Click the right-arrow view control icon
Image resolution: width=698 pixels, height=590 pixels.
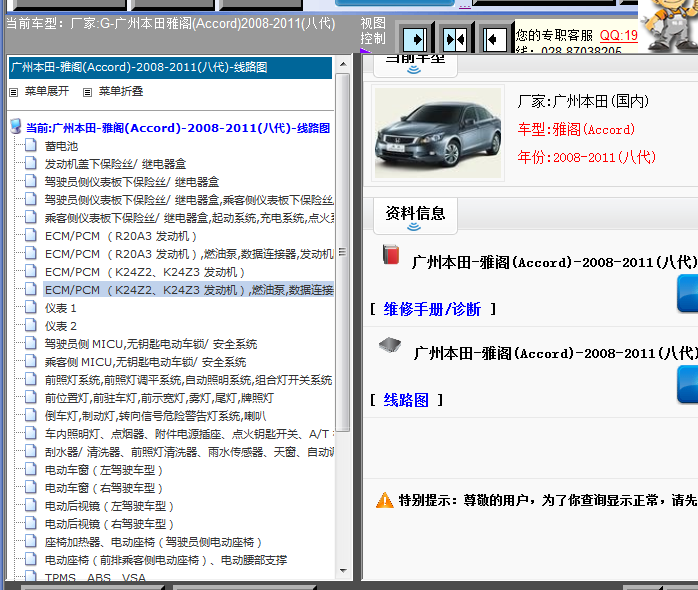point(415,39)
